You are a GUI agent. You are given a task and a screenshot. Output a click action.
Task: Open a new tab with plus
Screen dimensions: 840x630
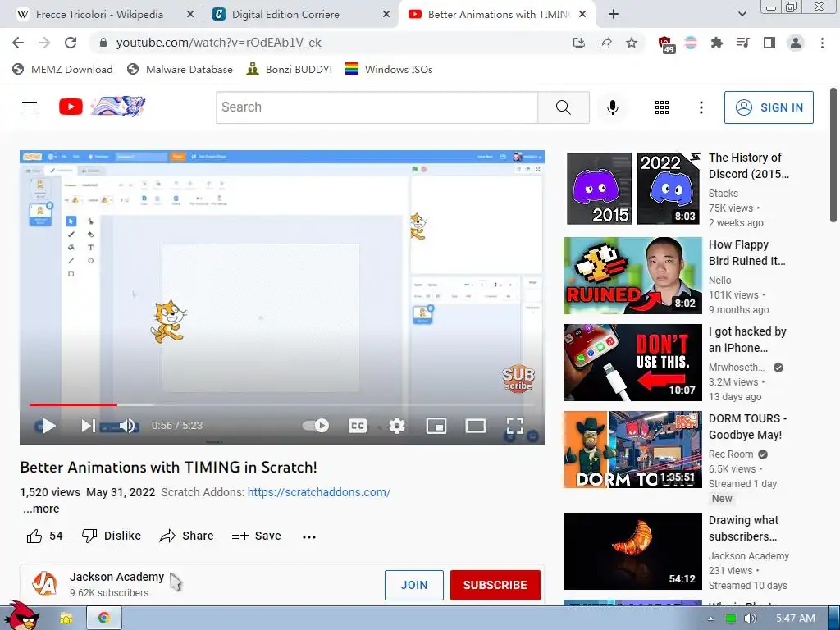[x=614, y=15]
